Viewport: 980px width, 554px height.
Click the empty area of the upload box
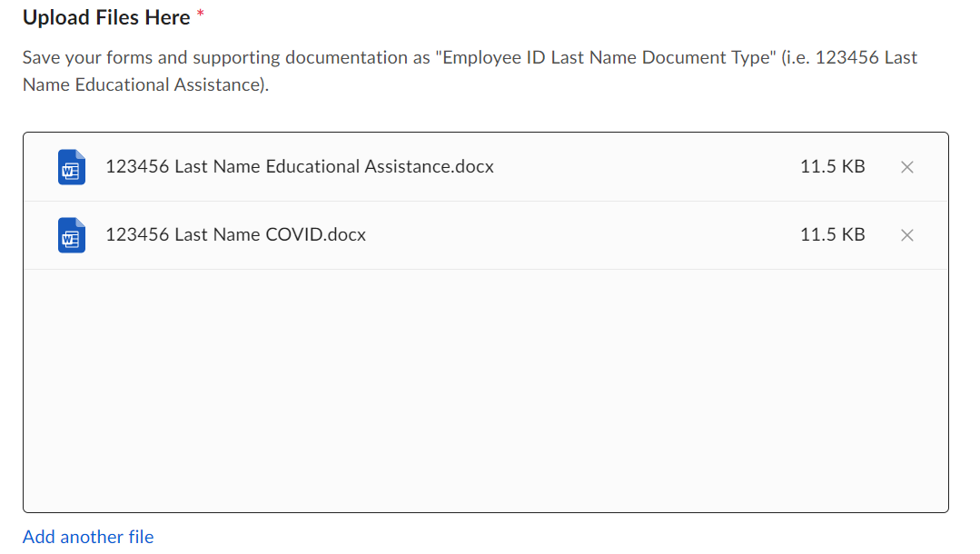click(x=486, y=391)
